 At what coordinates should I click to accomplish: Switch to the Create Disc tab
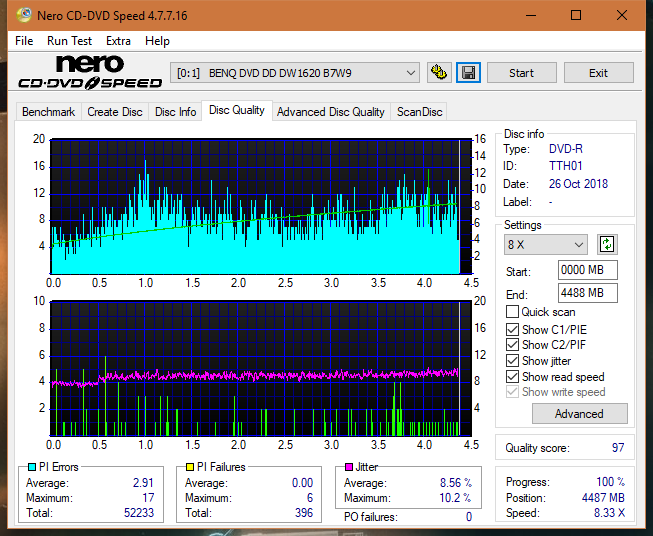point(115,112)
